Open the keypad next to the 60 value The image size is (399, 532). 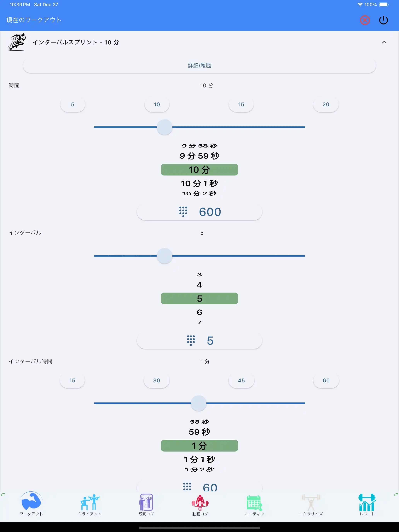187,487
